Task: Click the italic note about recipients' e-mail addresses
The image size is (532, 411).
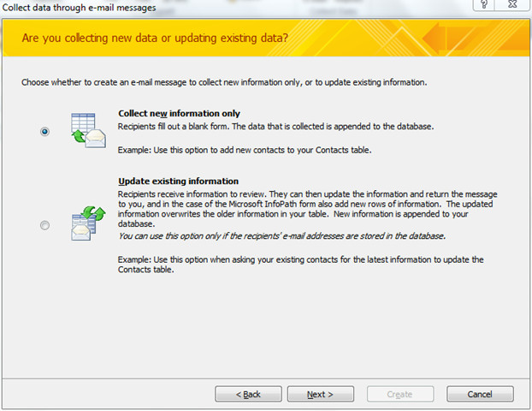Action: [281, 235]
